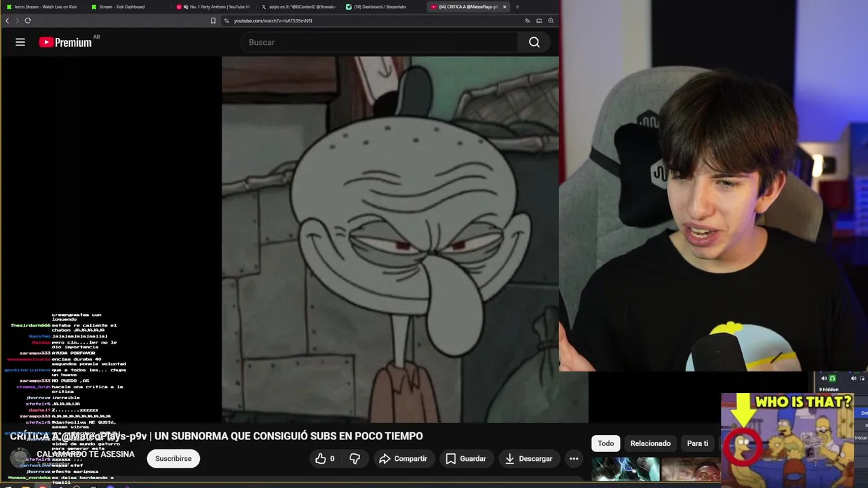Image resolution: width=868 pixels, height=488 pixels.
Task: Select the Para ti filter chip
Action: tap(697, 443)
